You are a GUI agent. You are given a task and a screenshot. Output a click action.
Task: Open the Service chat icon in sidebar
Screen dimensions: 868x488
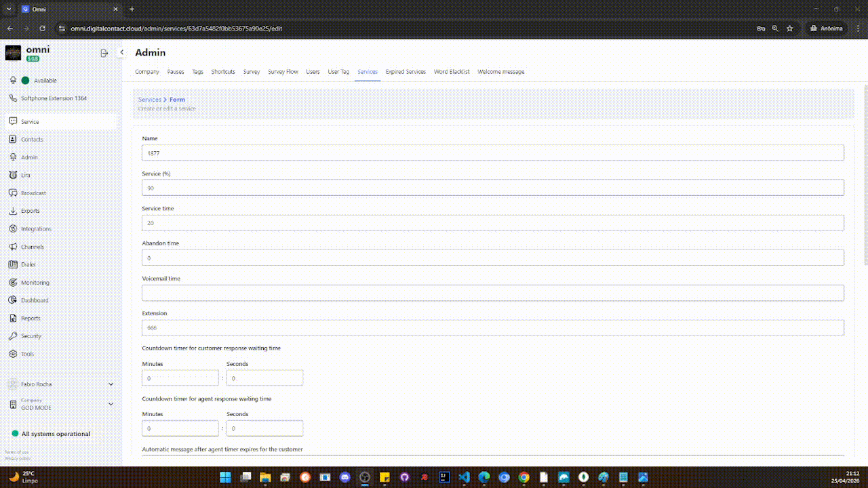click(13, 121)
